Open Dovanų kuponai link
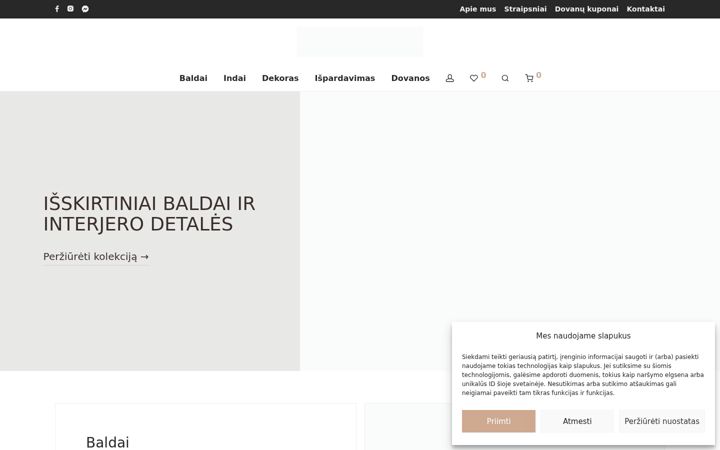This screenshot has height=450, width=720. coord(586,9)
